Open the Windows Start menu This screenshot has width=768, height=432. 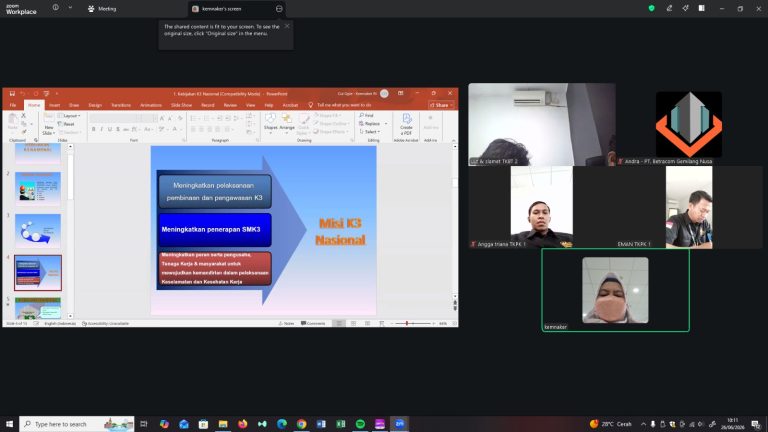(x=9, y=424)
